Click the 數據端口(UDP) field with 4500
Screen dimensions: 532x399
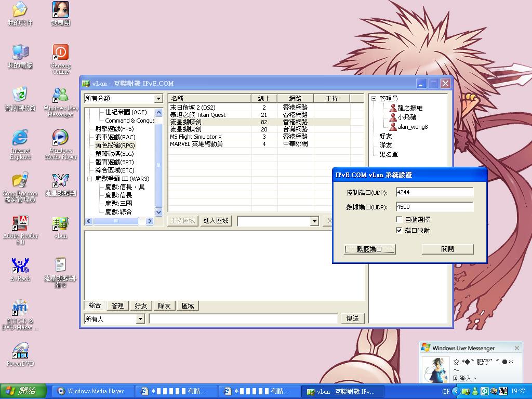tap(434, 207)
